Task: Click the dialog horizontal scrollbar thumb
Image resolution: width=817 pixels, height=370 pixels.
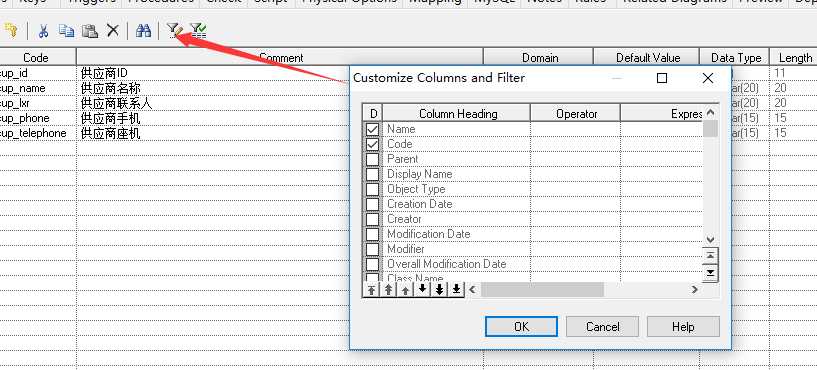Action: [x=542, y=290]
